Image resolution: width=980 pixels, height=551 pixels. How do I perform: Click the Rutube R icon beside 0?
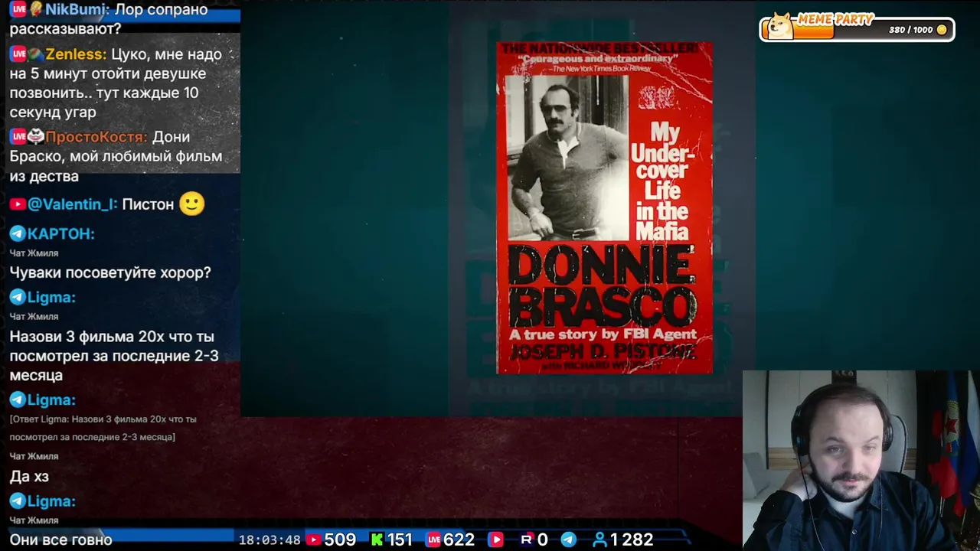[527, 540]
